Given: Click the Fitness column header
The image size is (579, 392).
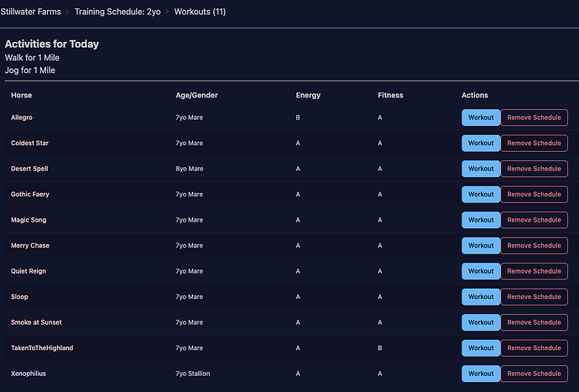Looking at the screenshot, I should tap(390, 96).
